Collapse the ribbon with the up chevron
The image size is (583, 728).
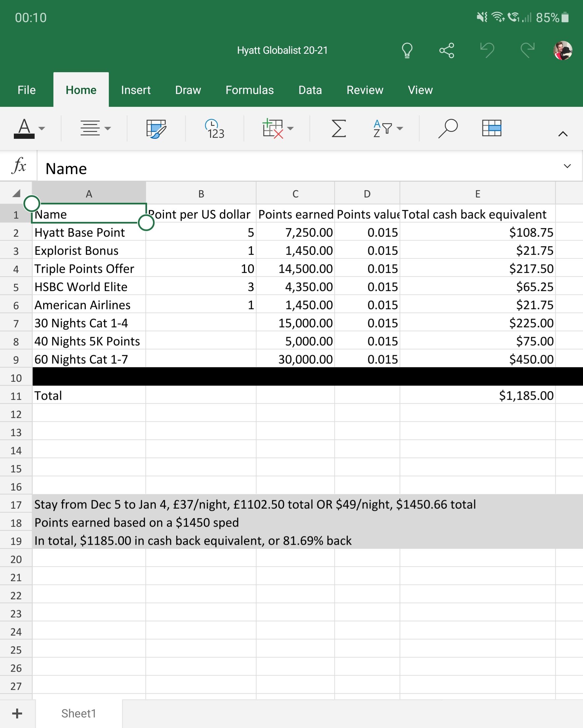coord(563,134)
